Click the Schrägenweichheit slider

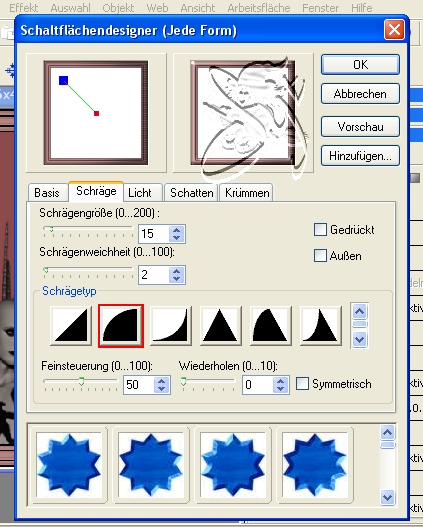point(88,273)
